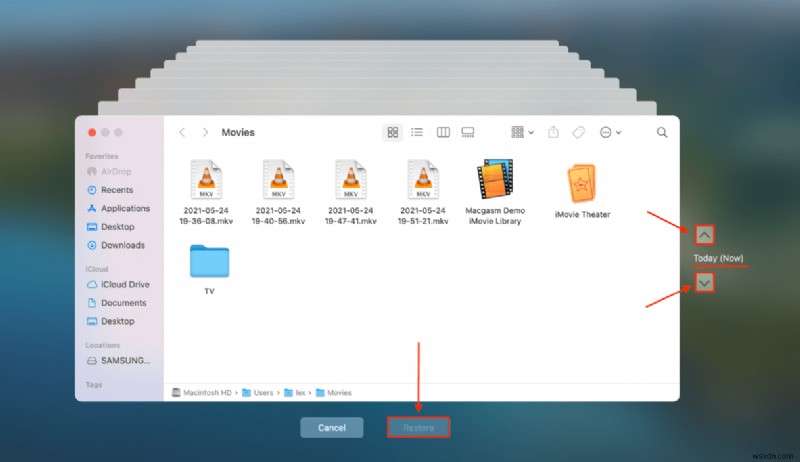The height and width of the screenshot is (462, 800).
Task: Open Desktop under Favorites
Action: [x=111, y=226]
